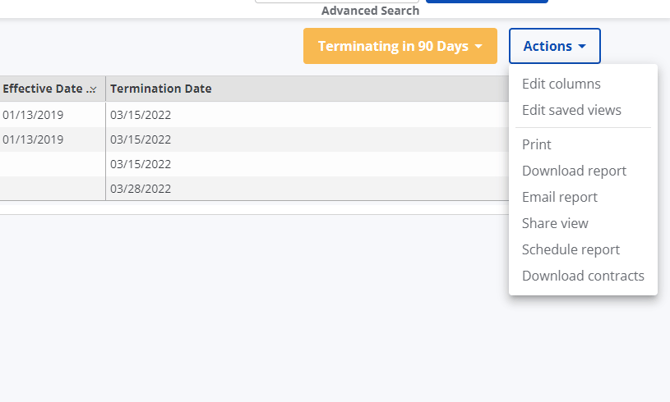
Task: Select the 03/28/2022 termination date cell
Action: click(140, 189)
